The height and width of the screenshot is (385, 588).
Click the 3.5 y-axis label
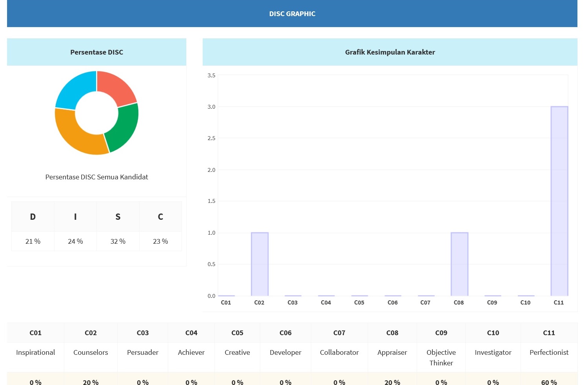[x=211, y=75]
